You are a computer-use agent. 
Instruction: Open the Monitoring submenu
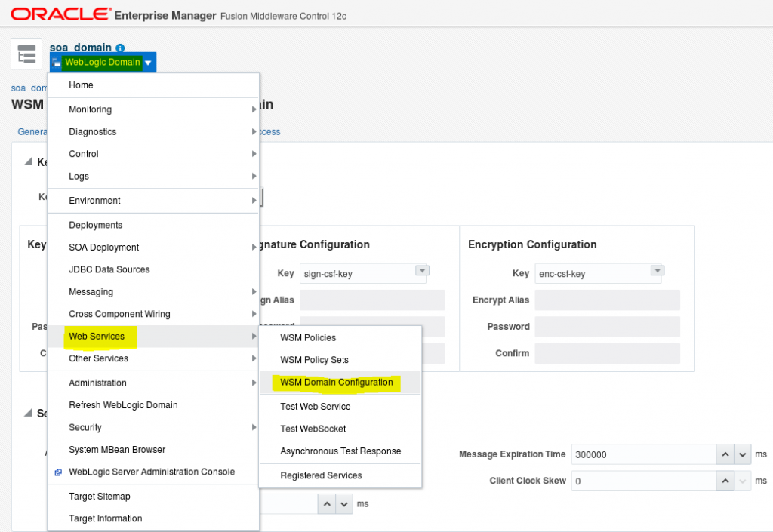(152, 109)
